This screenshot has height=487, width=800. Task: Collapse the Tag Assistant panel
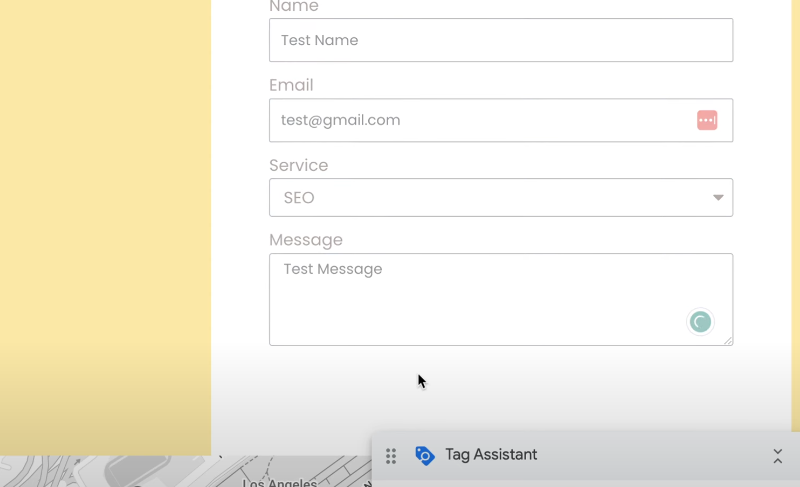[x=777, y=456]
